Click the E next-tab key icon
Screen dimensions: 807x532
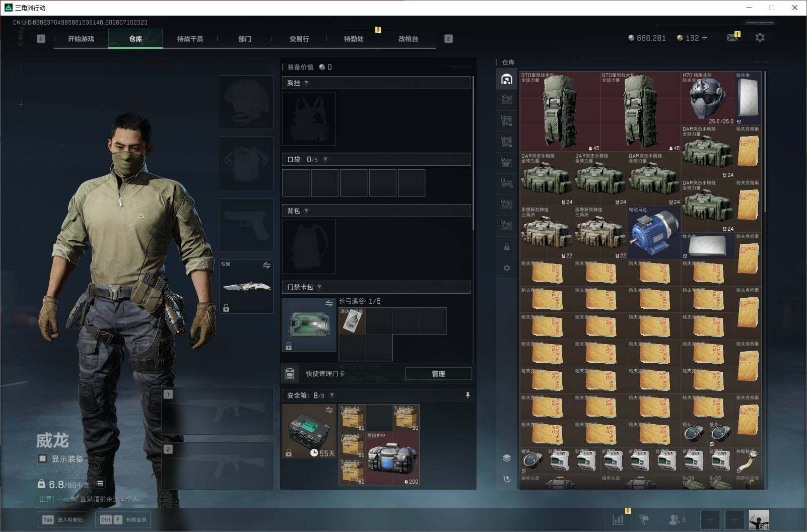click(448, 39)
